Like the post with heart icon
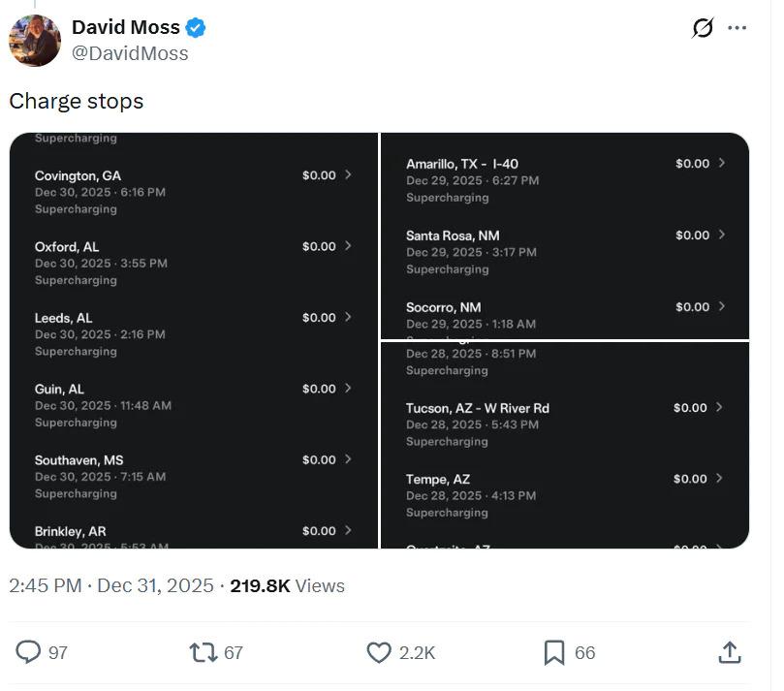The image size is (784, 691). pyautogui.click(x=379, y=652)
